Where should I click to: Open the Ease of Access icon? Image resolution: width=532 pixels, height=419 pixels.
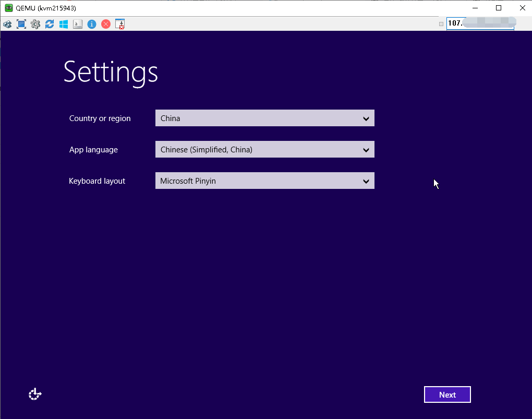tap(35, 394)
